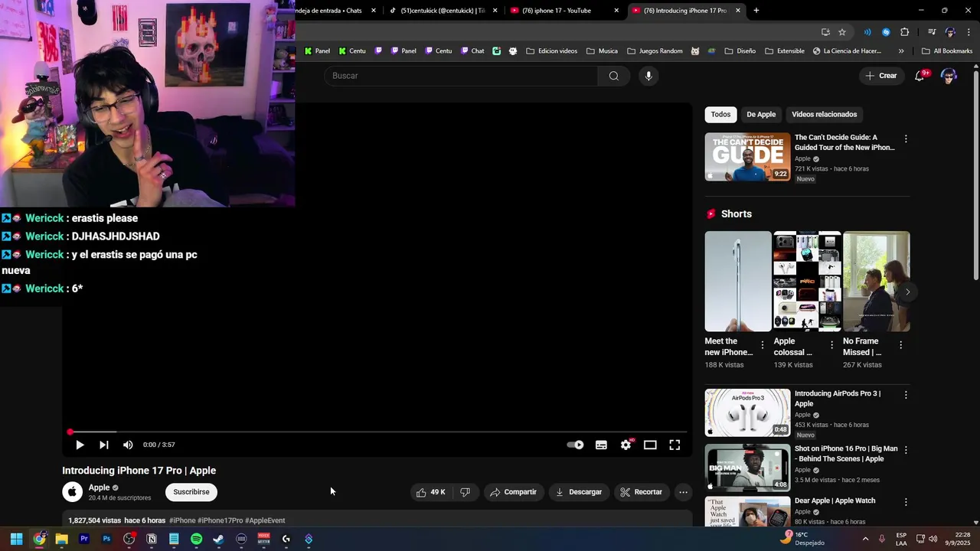
Task: Show hidden system tray icons
Action: coord(866,539)
